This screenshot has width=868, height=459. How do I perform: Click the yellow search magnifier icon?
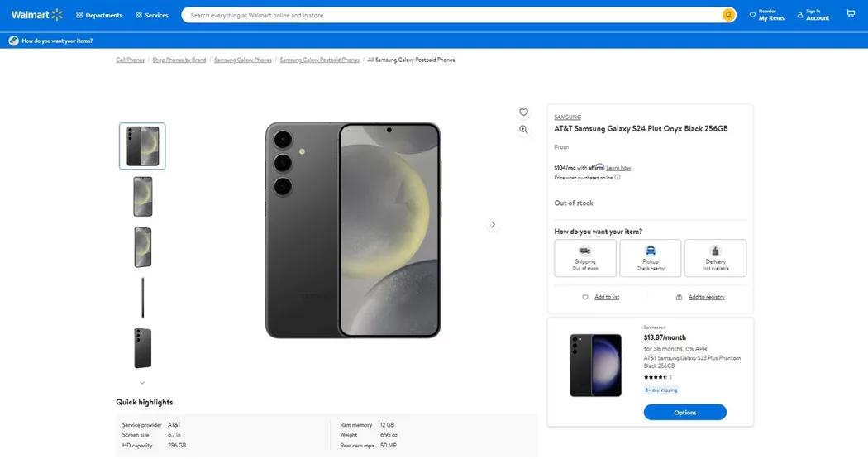point(728,15)
